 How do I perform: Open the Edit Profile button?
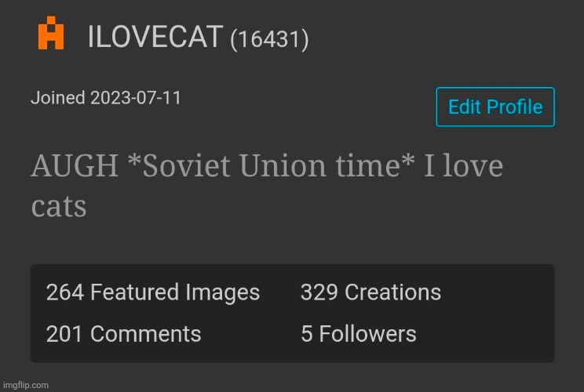pyautogui.click(x=495, y=107)
